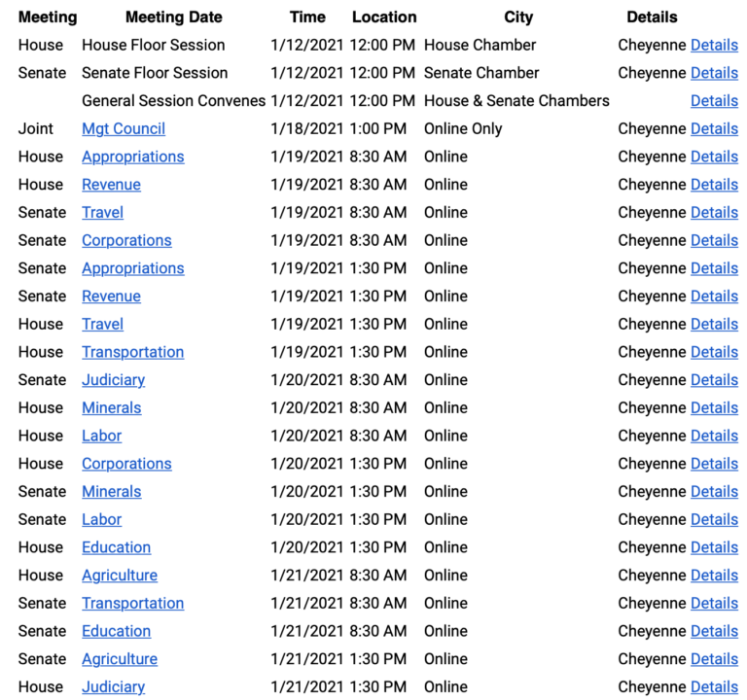Go to the House Transportation link
The height and width of the screenshot is (700, 747).
[132, 352]
